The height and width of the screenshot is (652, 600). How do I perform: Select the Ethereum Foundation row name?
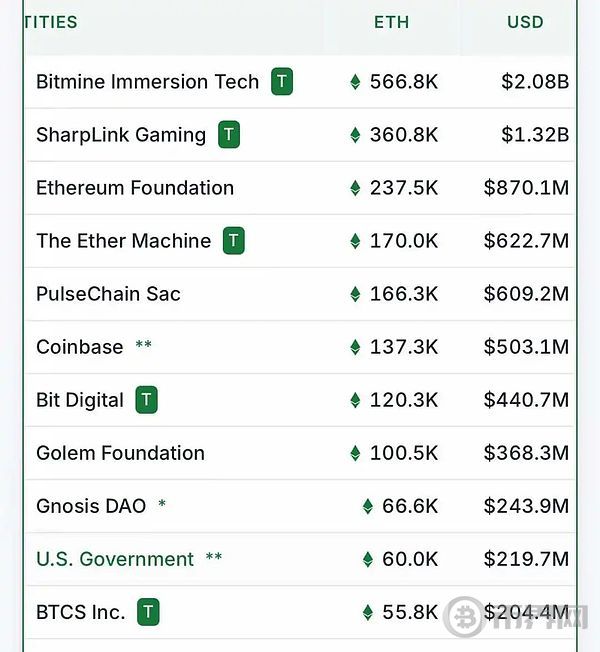135,188
